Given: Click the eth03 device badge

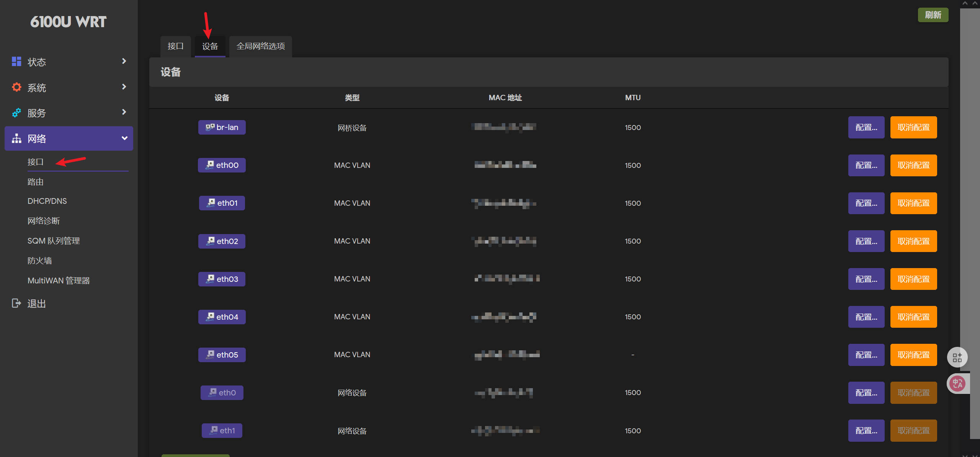Looking at the screenshot, I should 222,279.
